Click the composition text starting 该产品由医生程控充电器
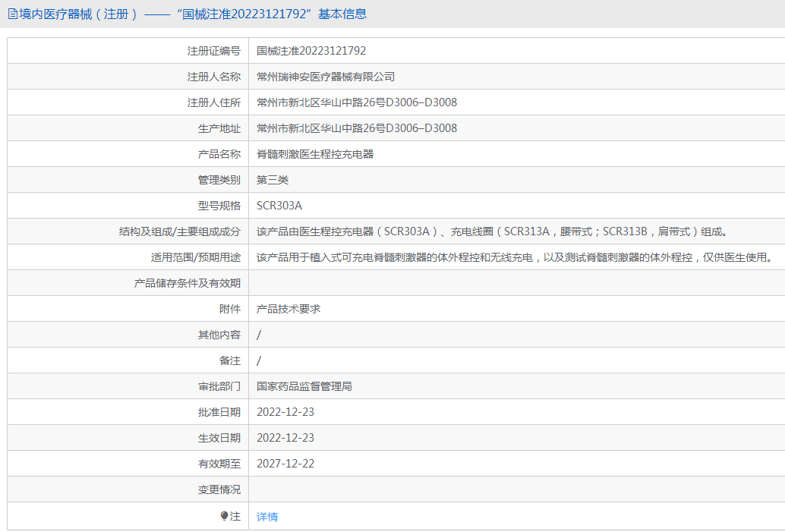This screenshot has width=785, height=532. coord(492,231)
